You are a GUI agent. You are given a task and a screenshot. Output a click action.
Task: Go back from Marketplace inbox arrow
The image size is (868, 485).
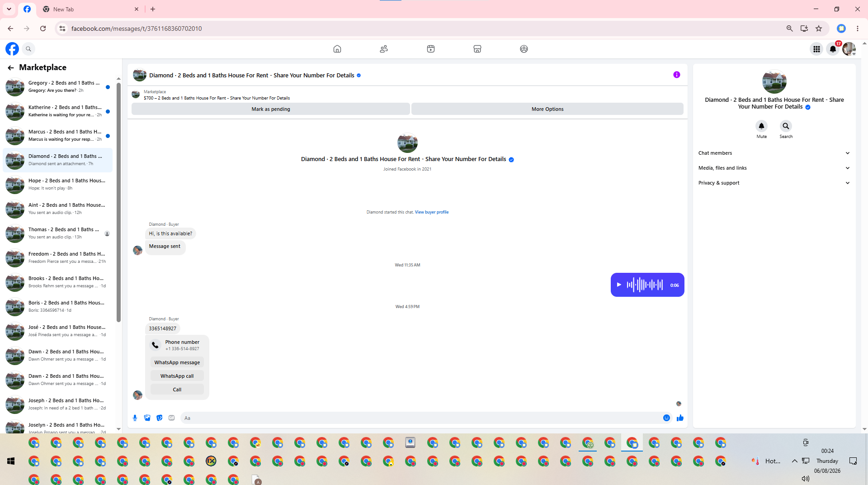(x=11, y=68)
